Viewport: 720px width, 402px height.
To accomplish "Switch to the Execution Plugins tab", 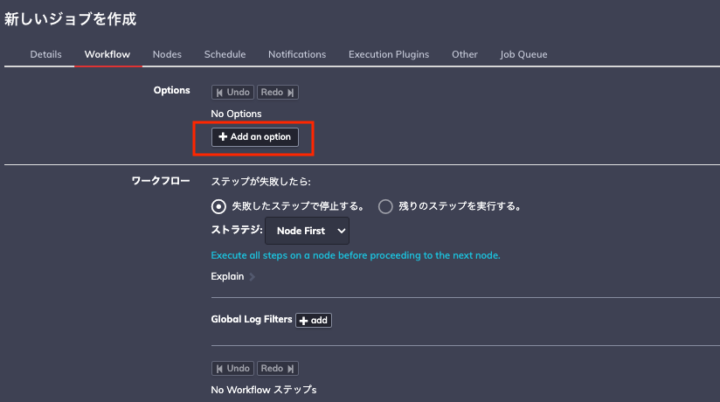I will point(389,54).
